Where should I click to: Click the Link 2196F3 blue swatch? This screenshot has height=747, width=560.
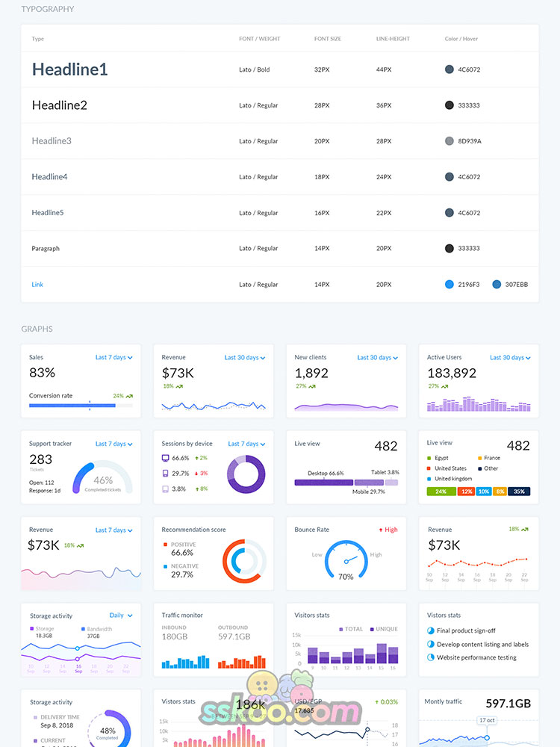449,285
